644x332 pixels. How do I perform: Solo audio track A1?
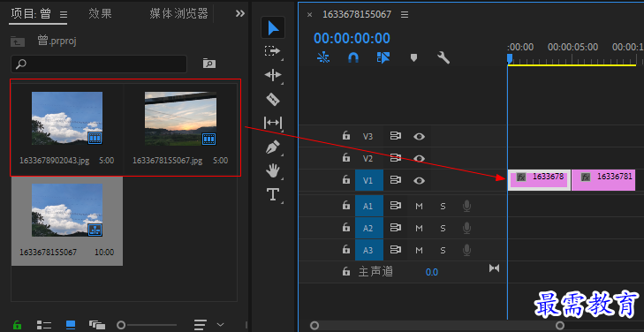point(443,206)
